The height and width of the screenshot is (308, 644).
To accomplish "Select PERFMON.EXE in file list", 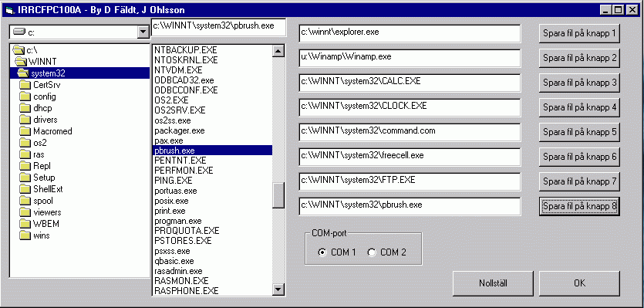I will click(212, 171).
